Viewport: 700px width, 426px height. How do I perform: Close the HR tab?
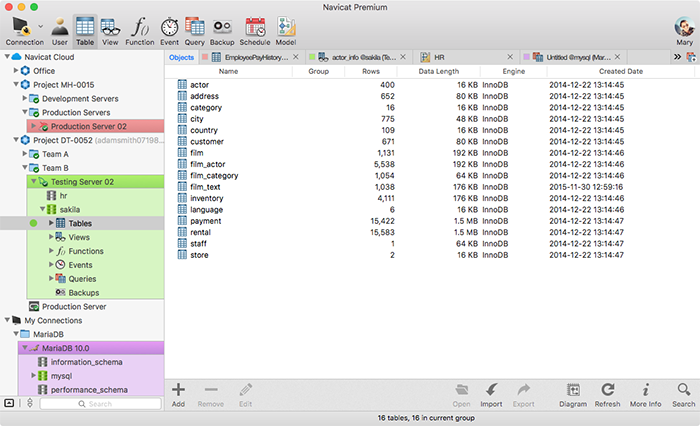coord(510,57)
